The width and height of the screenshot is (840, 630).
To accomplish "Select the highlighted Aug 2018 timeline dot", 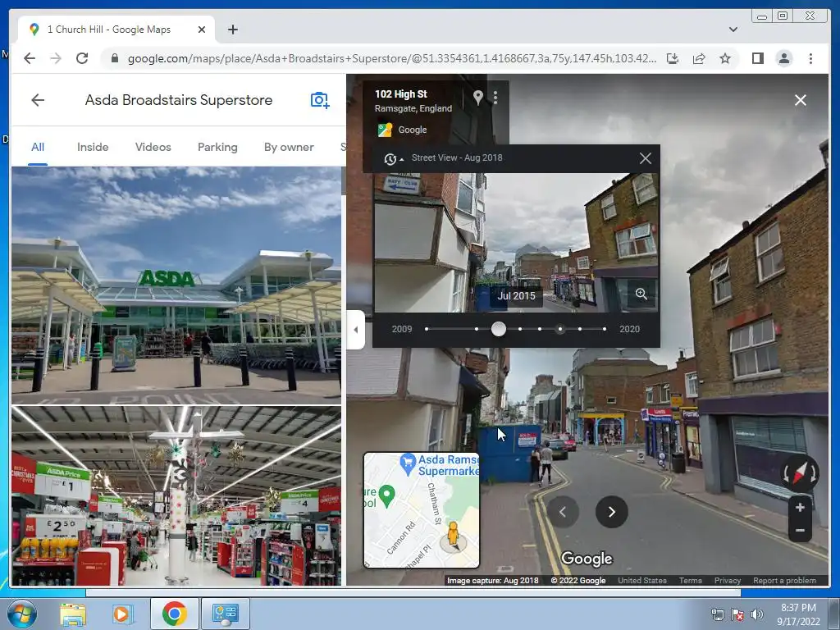I will tap(559, 329).
